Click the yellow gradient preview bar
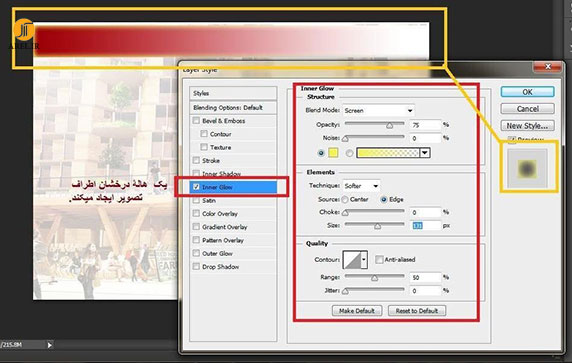This screenshot has height=363, width=572. click(388, 153)
